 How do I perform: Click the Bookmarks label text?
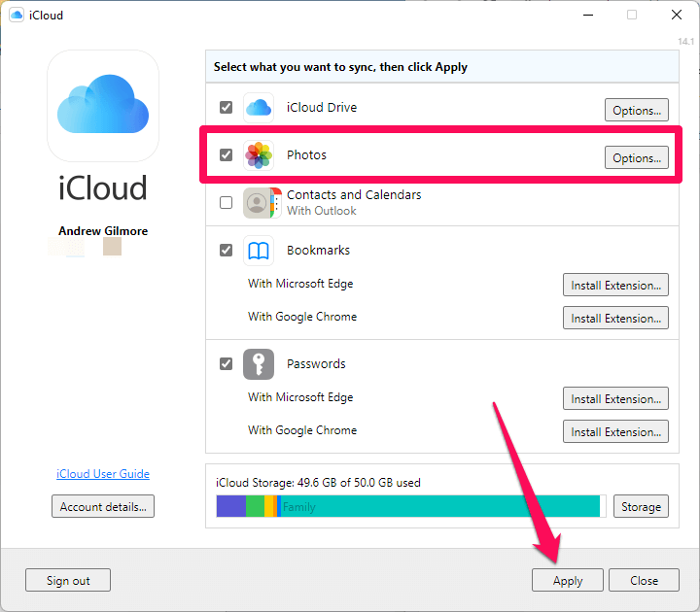click(x=318, y=251)
